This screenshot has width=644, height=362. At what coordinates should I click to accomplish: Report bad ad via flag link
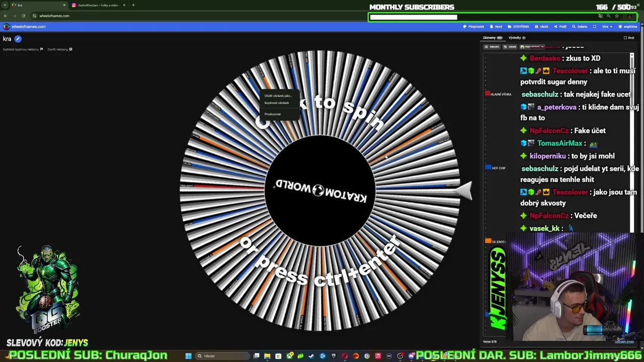(23, 49)
